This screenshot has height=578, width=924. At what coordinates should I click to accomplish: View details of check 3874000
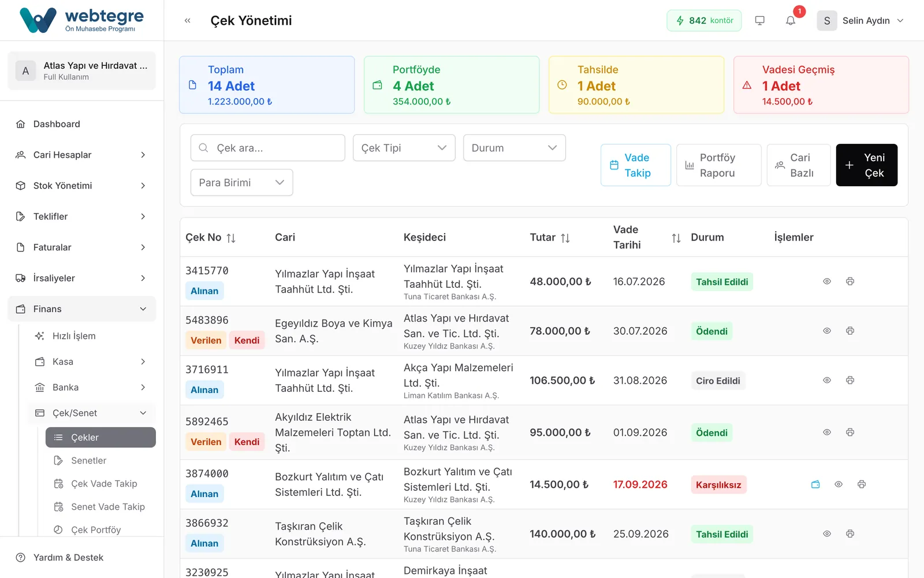pyautogui.click(x=839, y=484)
